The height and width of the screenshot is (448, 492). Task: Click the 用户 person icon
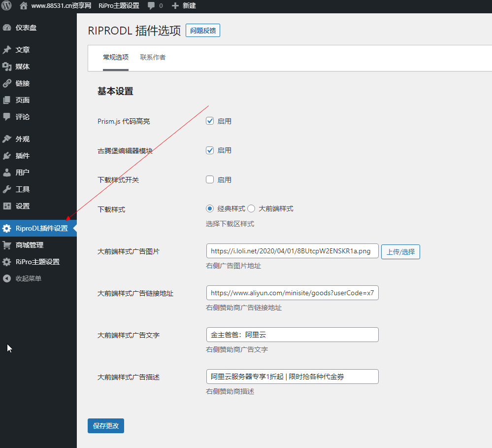click(7, 172)
